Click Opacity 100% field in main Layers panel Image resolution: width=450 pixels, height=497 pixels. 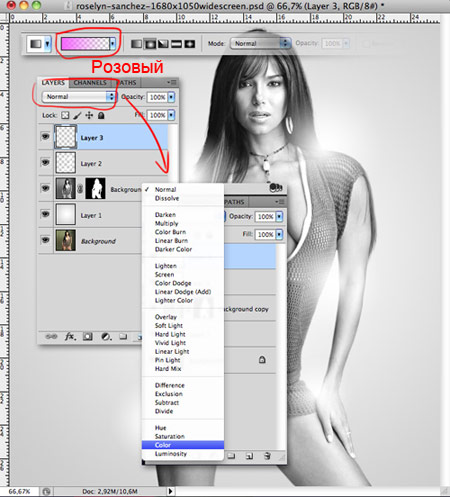[x=157, y=97]
